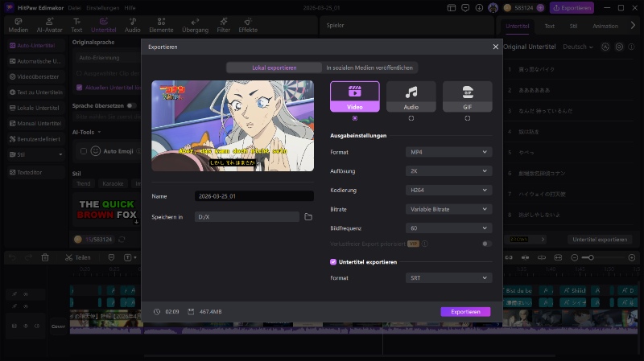644x361 pixels.
Task: Open the Text tool
Action: coord(76,26)
